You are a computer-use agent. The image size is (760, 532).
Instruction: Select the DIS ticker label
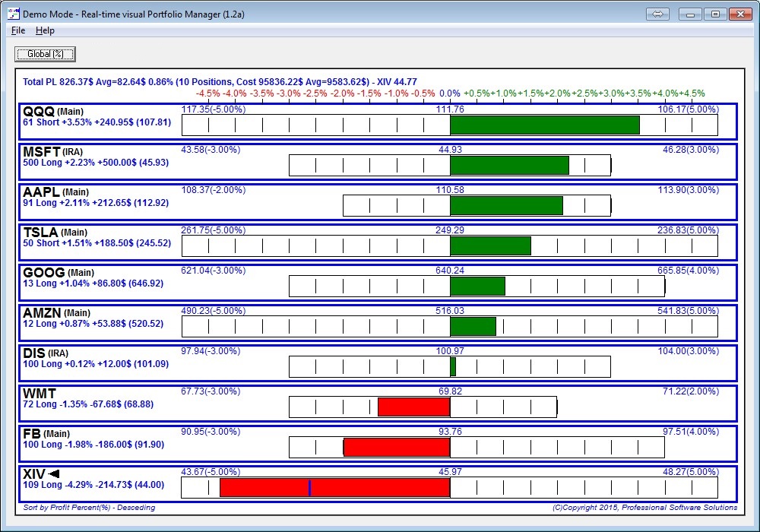tap(34, 353)
